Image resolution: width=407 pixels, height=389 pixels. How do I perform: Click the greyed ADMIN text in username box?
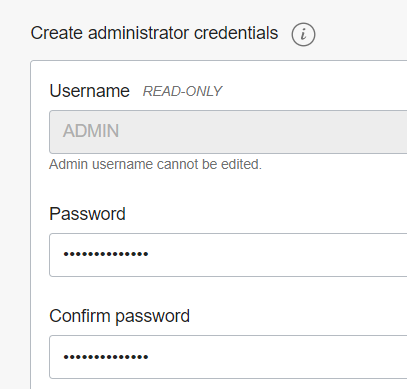(x=91, y=131)
